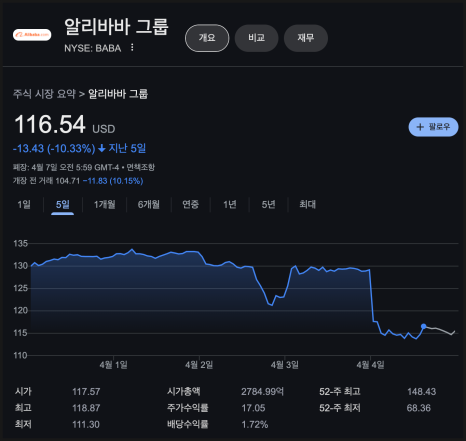Image resolution: width=466 pixels, height=441 pixels.
Task: Click the 4월 2일 axis label
Action: (199, 365)
